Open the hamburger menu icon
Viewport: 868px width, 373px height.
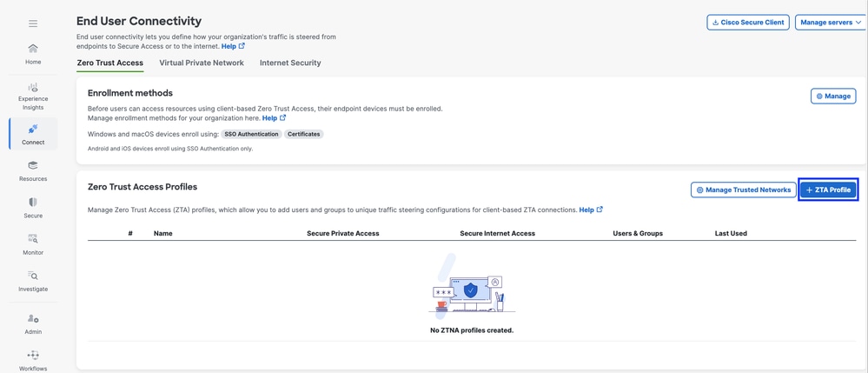click(33, 23)
